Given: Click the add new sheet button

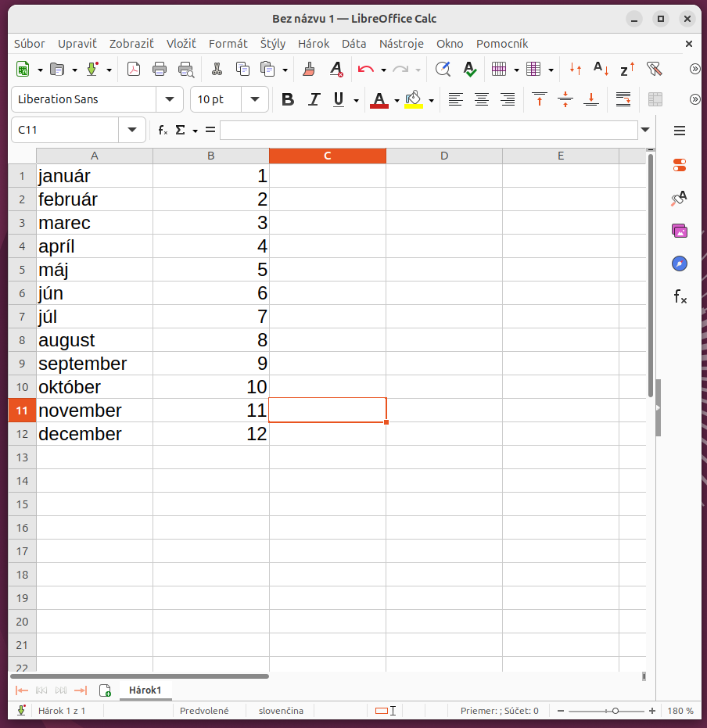Looking at the screenshot, I should tap(106, 690).
